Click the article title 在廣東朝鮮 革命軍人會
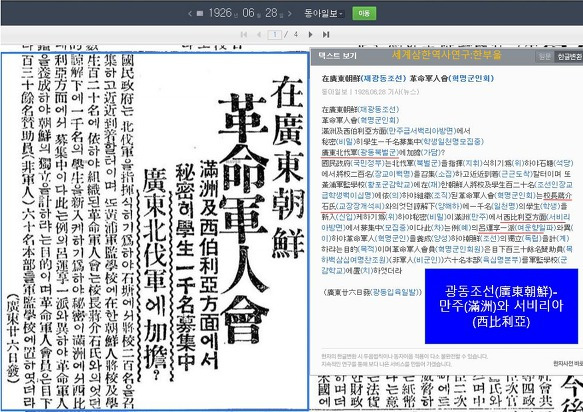Image resolution: width=583 pixels, height=412 pixels. tap(408, 78)
